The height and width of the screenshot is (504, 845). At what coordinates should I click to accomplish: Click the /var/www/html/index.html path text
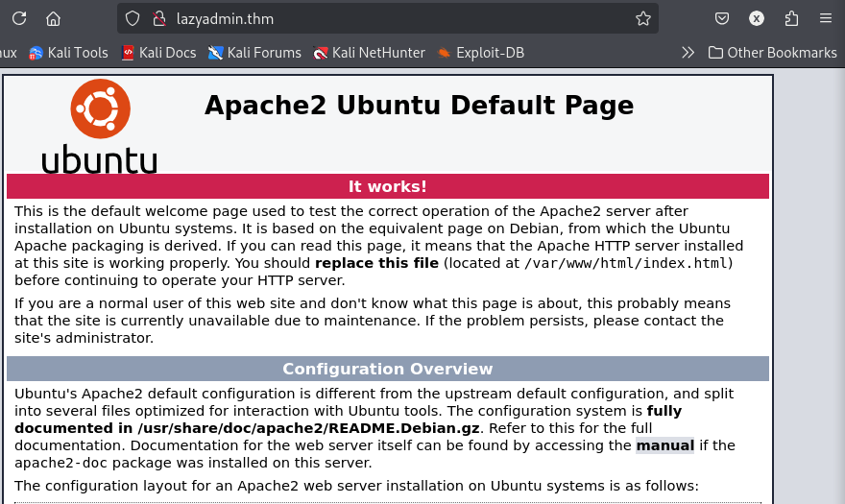coord(626,263)
